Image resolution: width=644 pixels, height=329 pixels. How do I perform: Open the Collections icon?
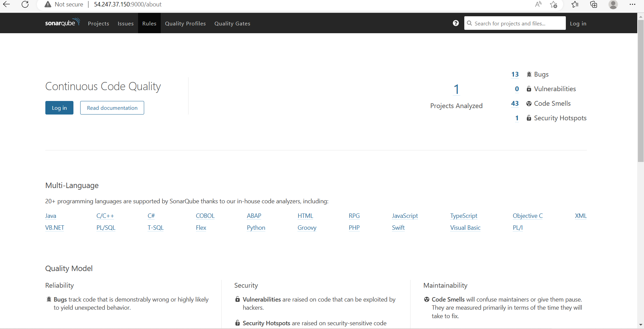(x=594, y=4)
